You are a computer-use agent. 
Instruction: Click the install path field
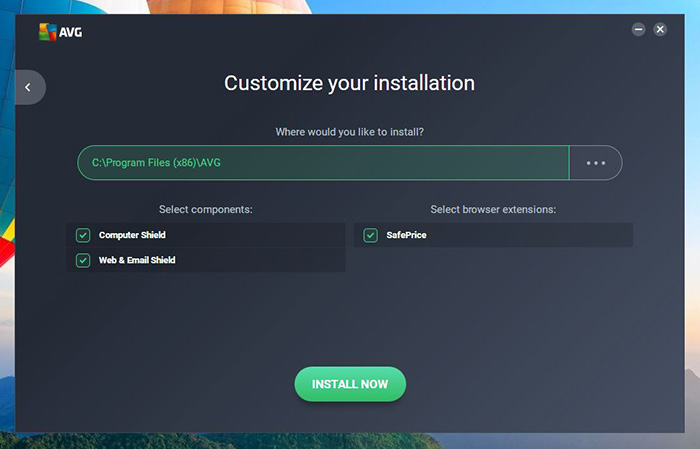point(324,163)
